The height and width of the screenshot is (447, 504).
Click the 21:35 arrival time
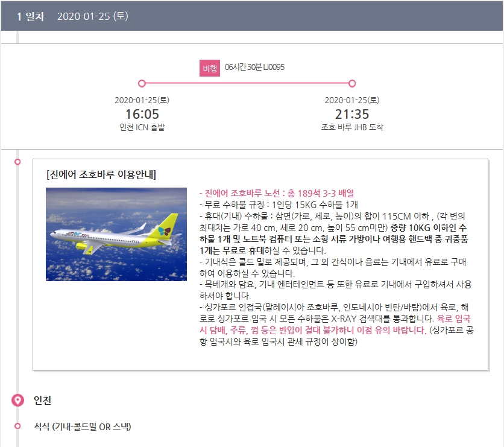[352, 114]
